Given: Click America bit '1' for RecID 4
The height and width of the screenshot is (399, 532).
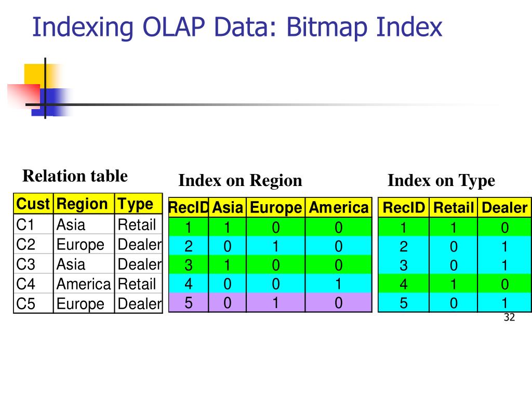Looking at the screenshot, I should pos(339,284).
